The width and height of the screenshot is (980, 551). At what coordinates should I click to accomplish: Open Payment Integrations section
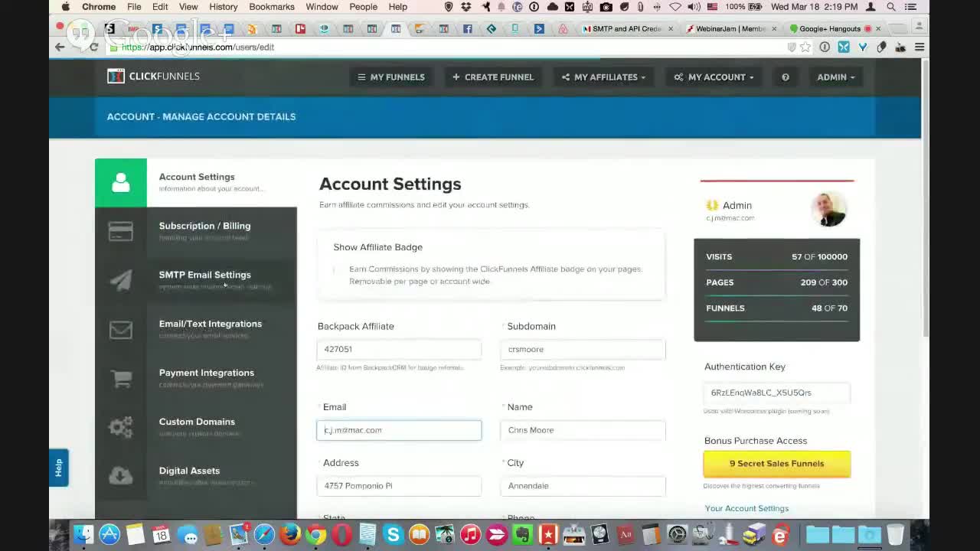coord(196,378)
